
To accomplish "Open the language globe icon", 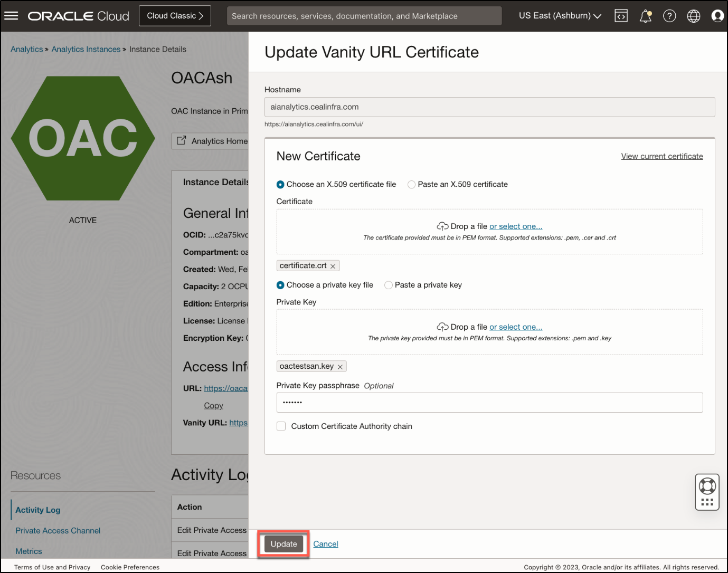I will (x=694, y=16).
